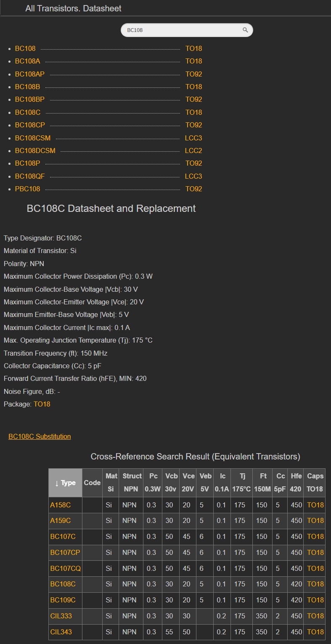Click TO18 package next to BC108A

click(194, 61)
